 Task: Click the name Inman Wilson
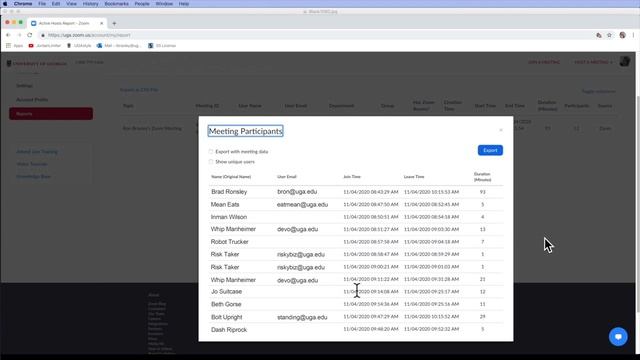pyautogui.click(x=229, y=217)
